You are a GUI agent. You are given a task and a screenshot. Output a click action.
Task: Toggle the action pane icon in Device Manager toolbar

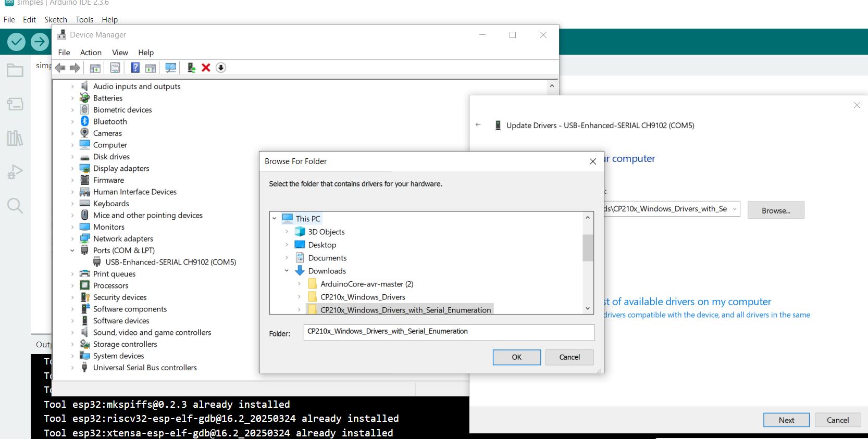[151, 68]
